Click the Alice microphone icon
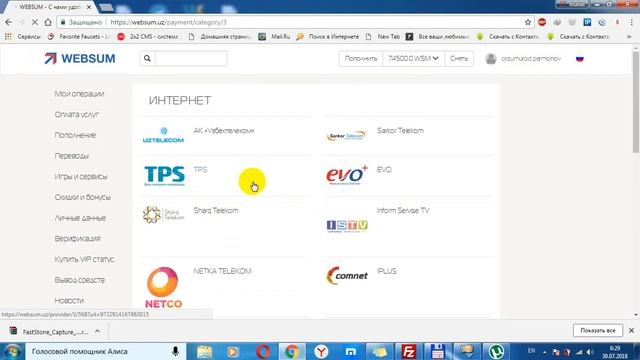Viewport: 640px width, 360px height. [175, 351]
